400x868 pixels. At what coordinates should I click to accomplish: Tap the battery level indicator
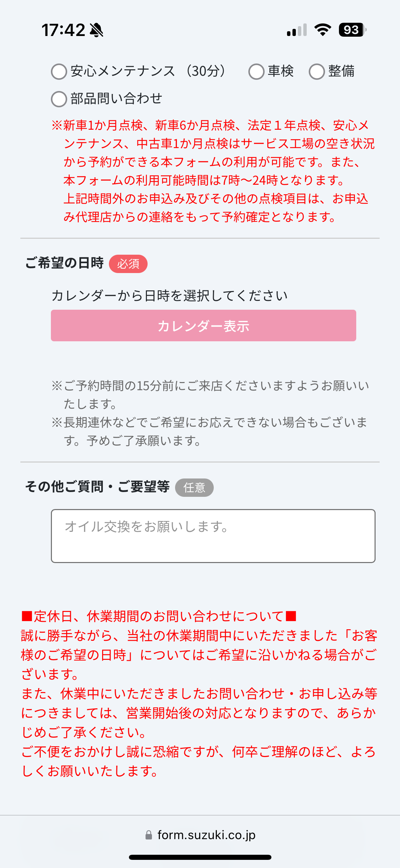352,30
